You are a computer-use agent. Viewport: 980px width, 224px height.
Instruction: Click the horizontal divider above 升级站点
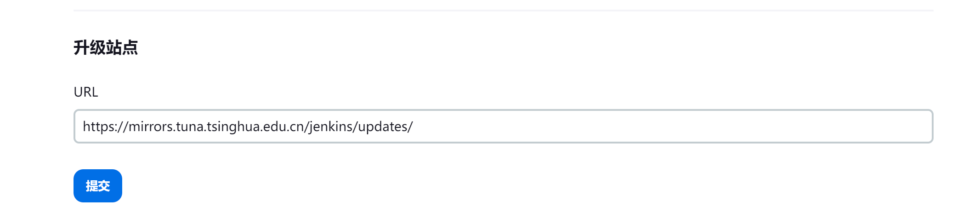point(503,10)
